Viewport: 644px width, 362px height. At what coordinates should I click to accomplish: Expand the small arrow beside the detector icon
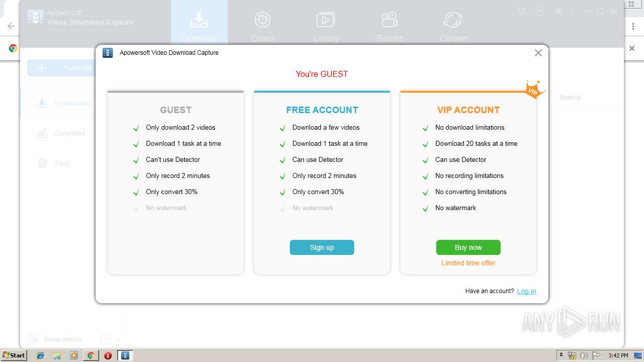[119, 339]
